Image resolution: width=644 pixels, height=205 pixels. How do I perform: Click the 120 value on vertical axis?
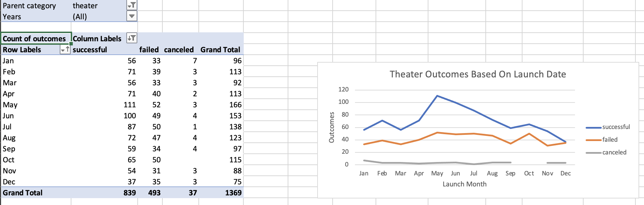(343, 89)
